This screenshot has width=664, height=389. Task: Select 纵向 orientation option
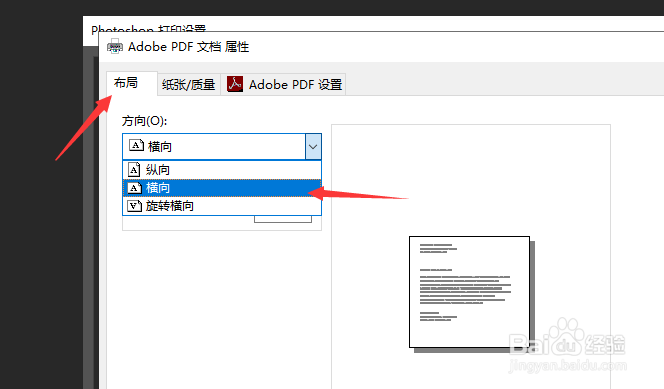pyautogui.click(x=222, y=170)
